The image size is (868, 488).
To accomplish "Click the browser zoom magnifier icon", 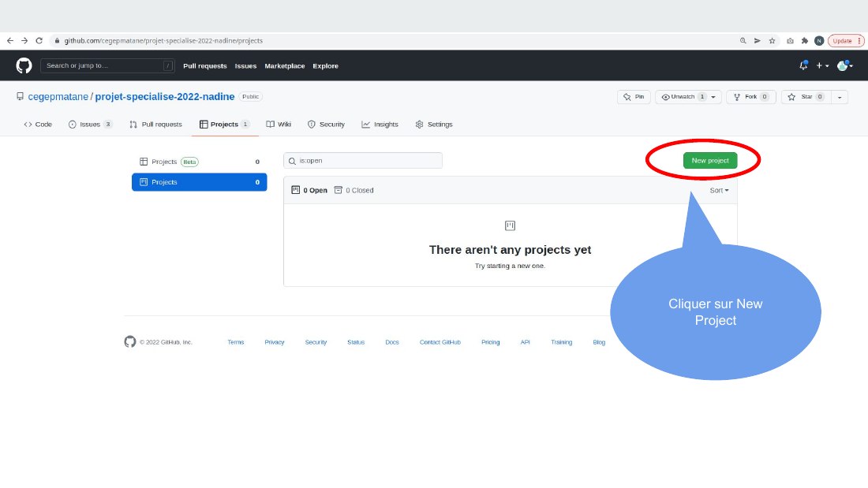I will [x=743, y=40].
